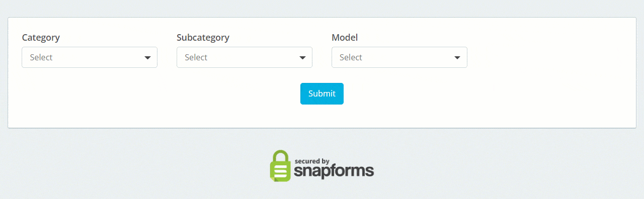Click the Select placeholder under Category

[41, 57]
